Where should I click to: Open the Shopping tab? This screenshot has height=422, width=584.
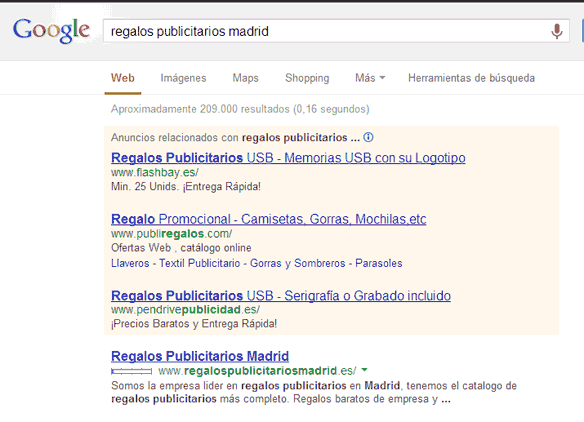point(307,78)
